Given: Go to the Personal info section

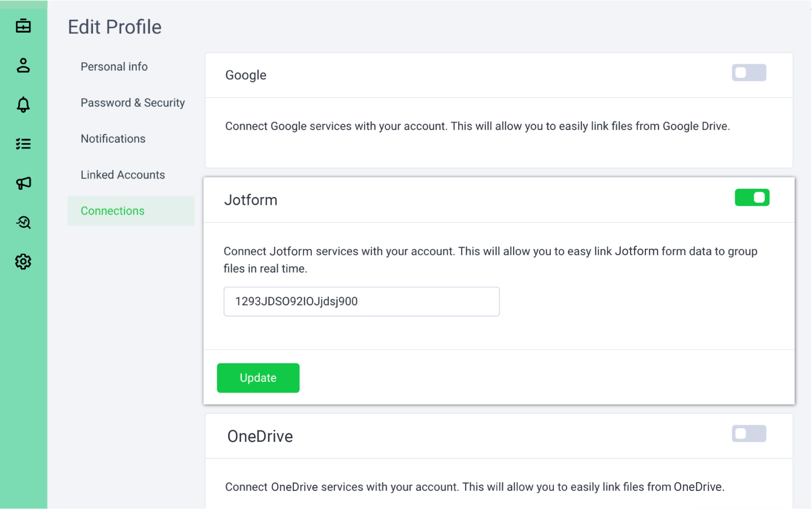Looking at the screenshot, I should point(114,67).
